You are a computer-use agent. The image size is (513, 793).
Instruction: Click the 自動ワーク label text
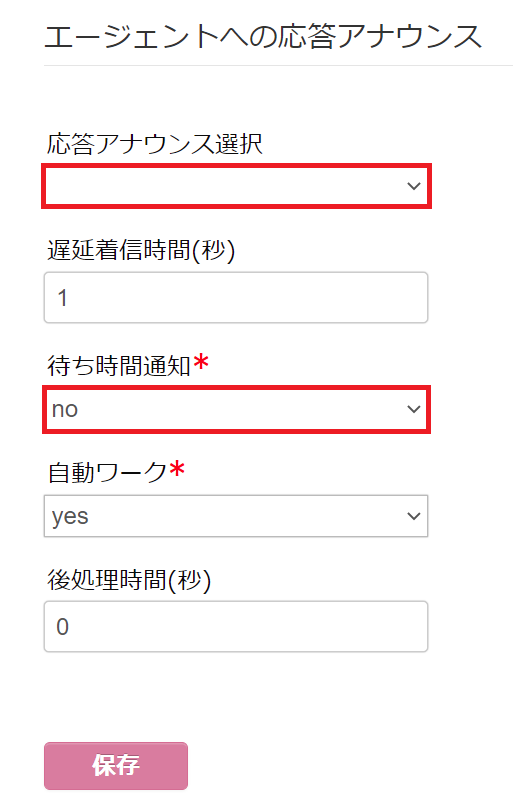[107, 472]
